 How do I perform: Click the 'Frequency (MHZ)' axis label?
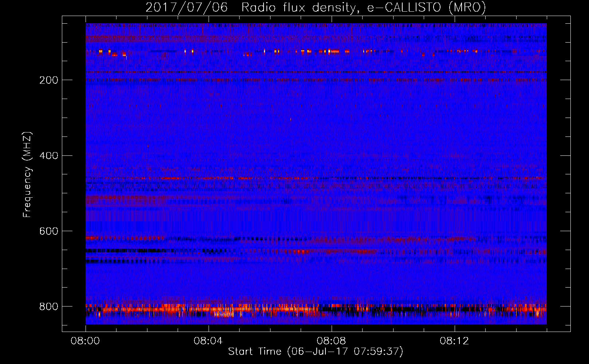point(27,174)
